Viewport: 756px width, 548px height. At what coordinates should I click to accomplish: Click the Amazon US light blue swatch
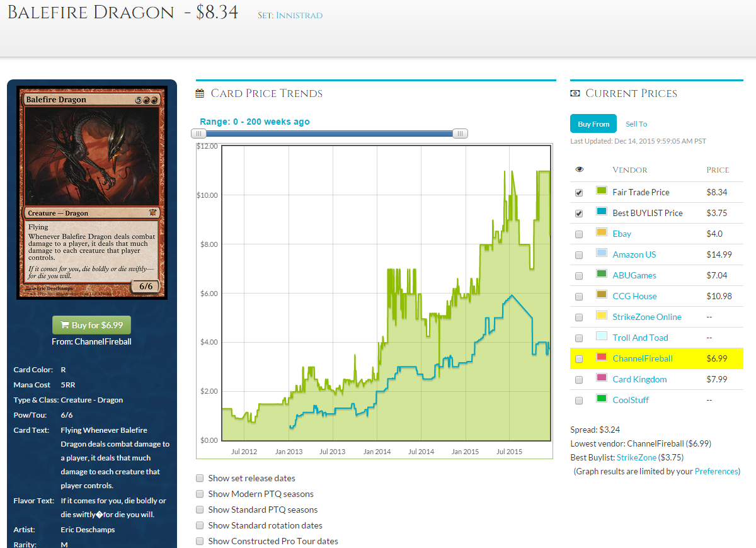pyautogui.click(x=602, y=253)
